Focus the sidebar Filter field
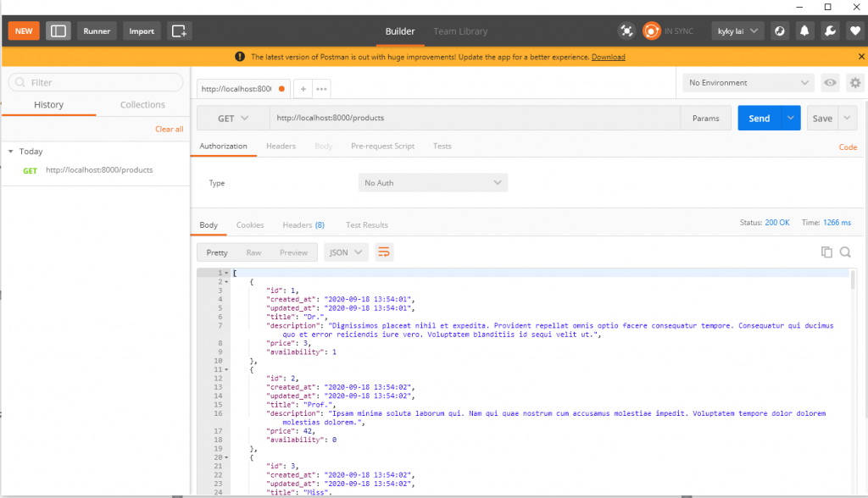Viewport: 868px width, 498px height. 96,82
